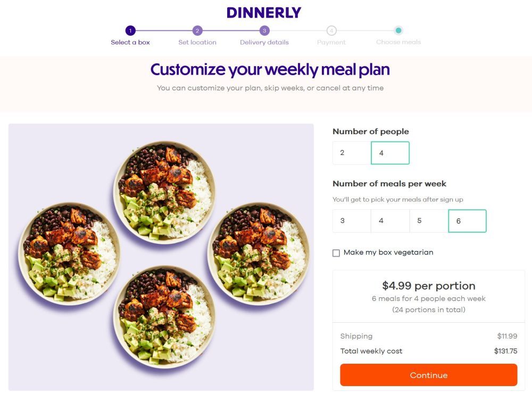
Task: Choose 3 meals per week
Action: point(352,221)
